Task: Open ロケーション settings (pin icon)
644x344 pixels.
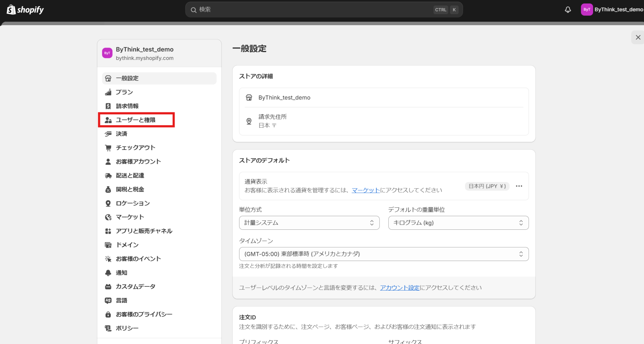Action: pos(132,203)
